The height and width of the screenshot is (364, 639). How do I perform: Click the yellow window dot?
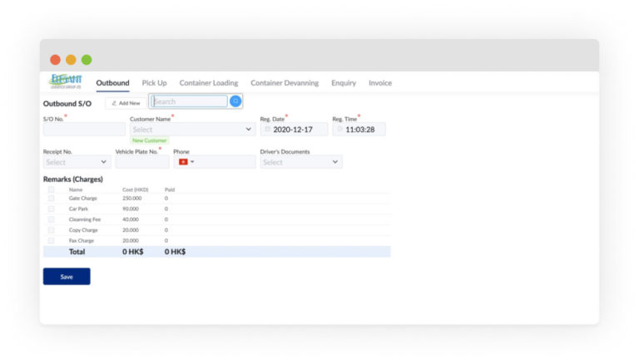[x=71, y=60]
